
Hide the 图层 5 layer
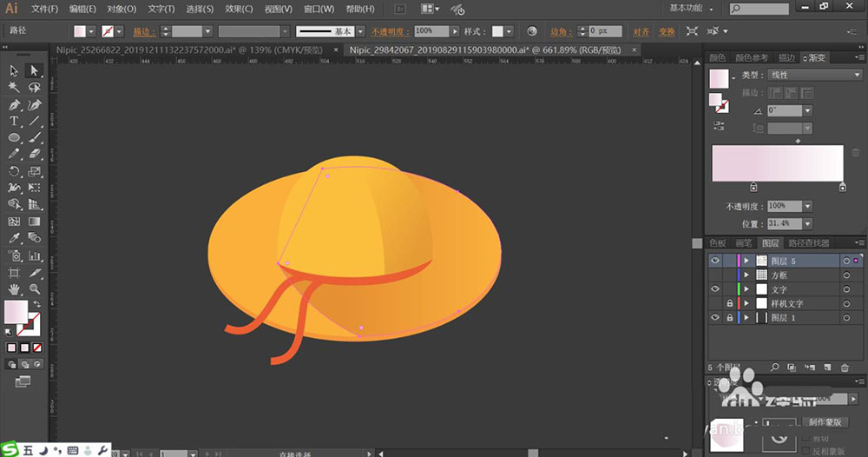(x=715, y=261)
